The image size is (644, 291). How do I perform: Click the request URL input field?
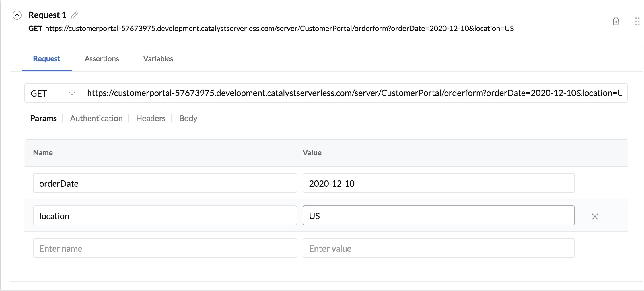point(354,93)
